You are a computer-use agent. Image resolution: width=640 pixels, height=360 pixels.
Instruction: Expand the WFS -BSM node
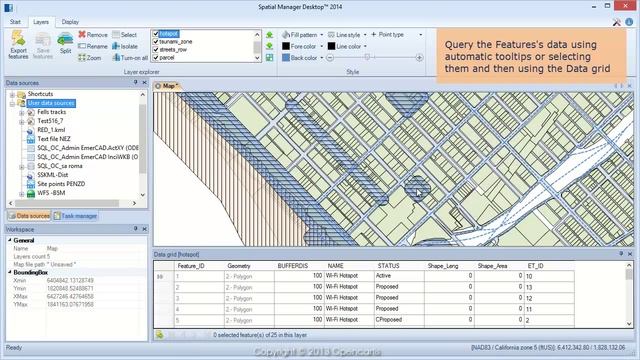pos(22,193)
